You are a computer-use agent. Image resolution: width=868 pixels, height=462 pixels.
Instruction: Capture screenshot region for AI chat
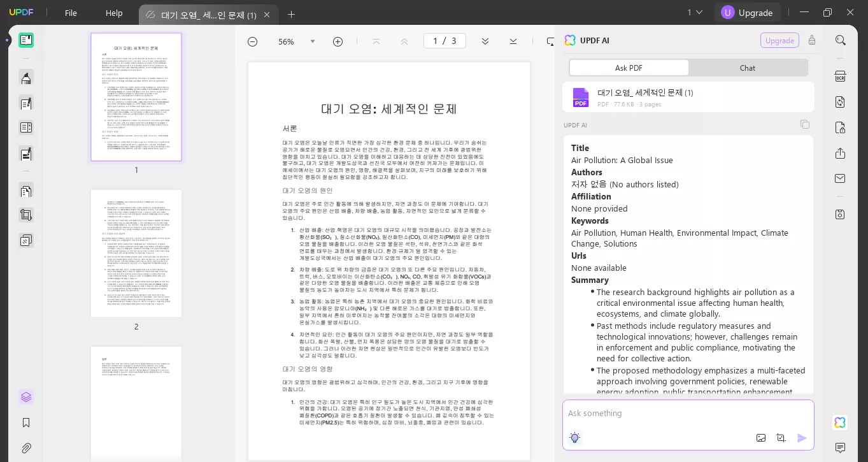coord(781,438)
